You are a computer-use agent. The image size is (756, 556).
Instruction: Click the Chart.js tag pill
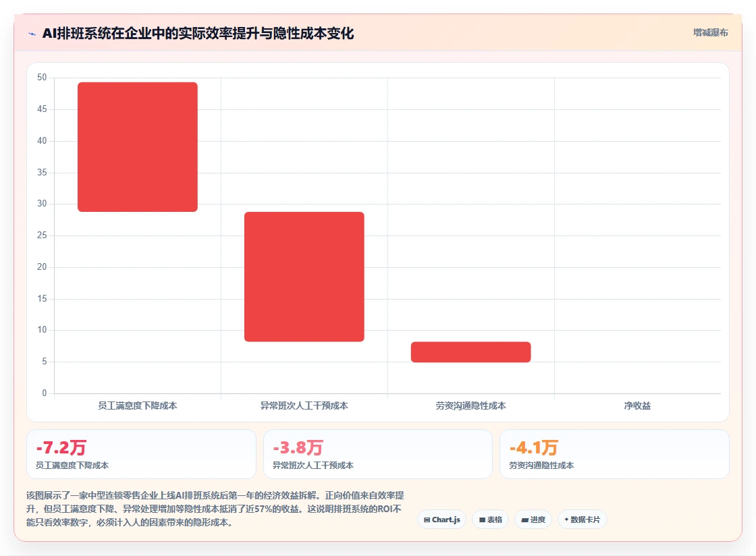[441, 520]
